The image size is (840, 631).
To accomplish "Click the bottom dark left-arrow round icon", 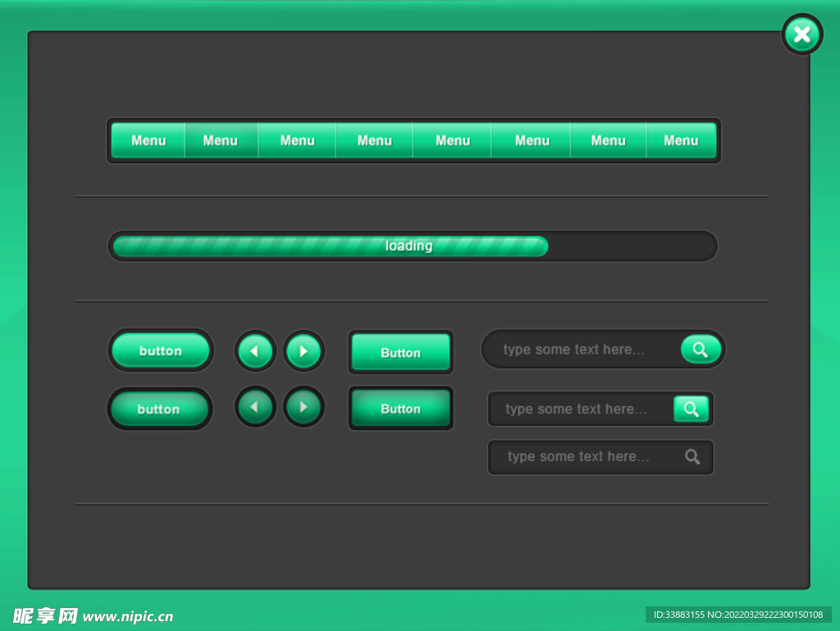I will [256, 406].
